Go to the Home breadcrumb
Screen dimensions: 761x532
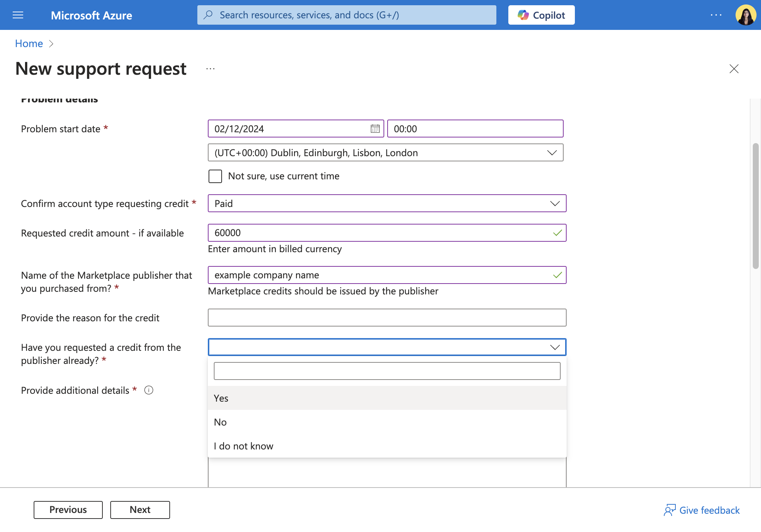pyautogui.click(x=29, y=44)
